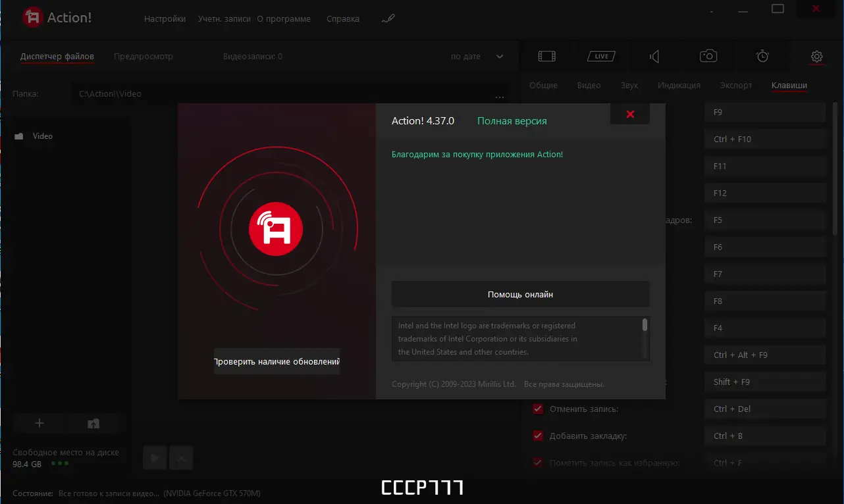844x504 pixels.
Task: Click the Ctrl + Alt + F9 hotkey field
Action: click(x=765, y=355)
